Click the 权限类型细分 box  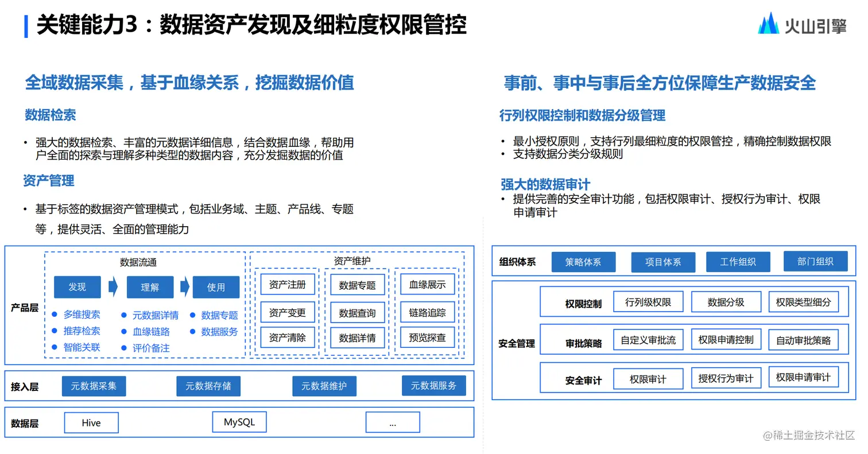(803, 302)
